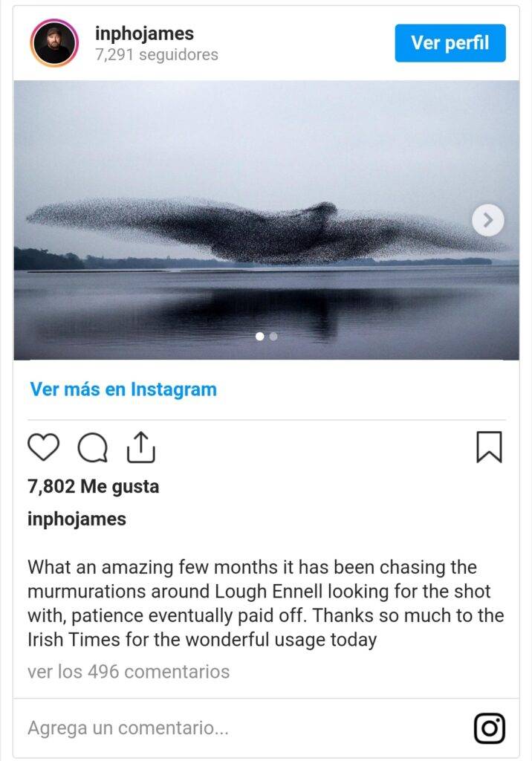Advance to next photo with right chevron
Screen dimensions: 532x761
click(x=488, y=220)
